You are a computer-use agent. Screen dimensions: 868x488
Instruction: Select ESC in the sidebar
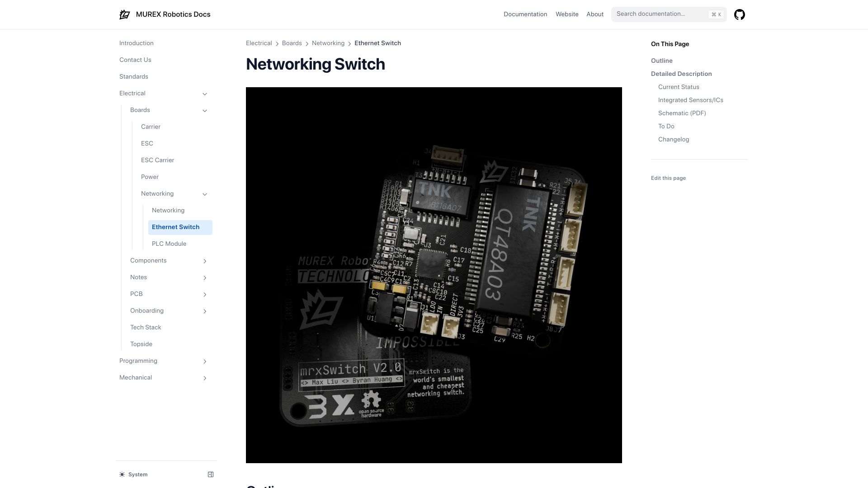click(x=147, y=144)
